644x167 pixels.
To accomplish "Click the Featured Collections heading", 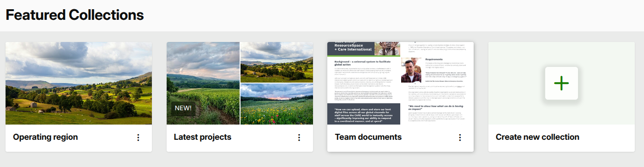I will coord(75,15).
